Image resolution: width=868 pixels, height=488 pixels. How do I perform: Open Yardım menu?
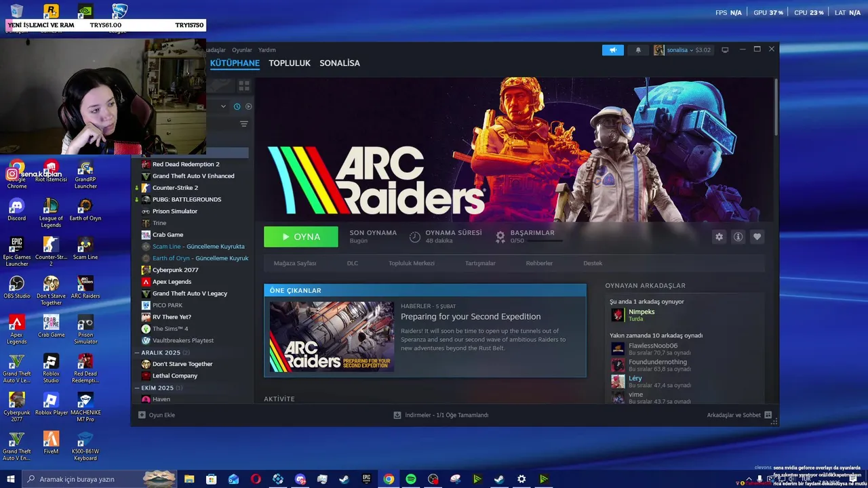[267, 50]
